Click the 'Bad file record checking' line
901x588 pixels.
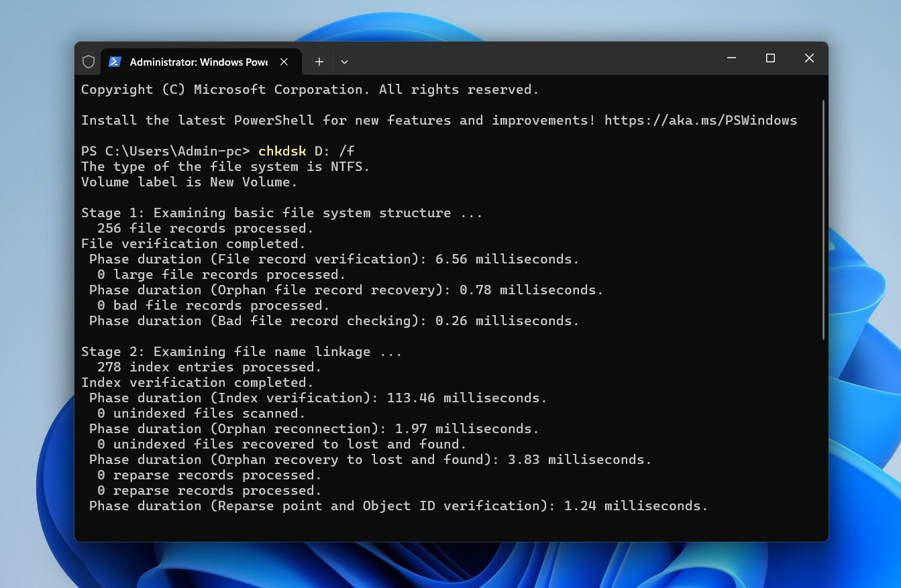(334, 321)
